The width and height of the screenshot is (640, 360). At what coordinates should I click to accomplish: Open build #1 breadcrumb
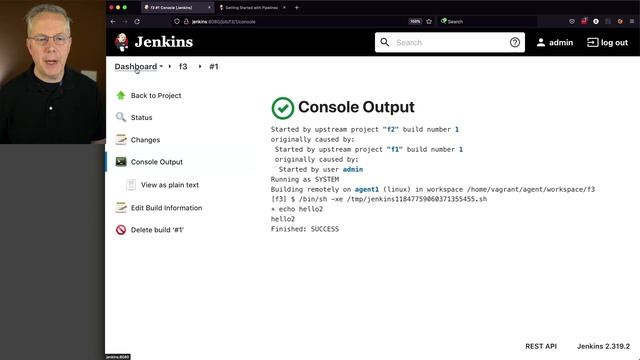(x=214, y=67)
